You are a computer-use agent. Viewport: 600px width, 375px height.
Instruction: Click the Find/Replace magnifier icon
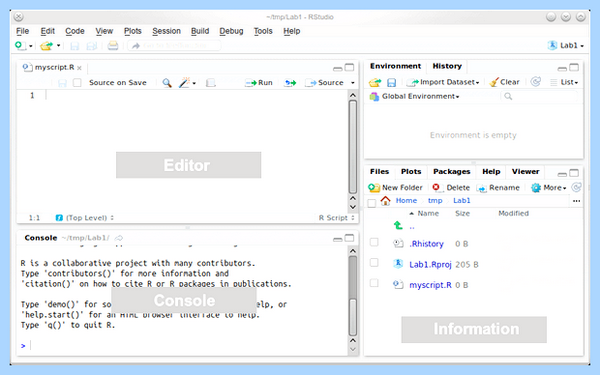[167, 83]
